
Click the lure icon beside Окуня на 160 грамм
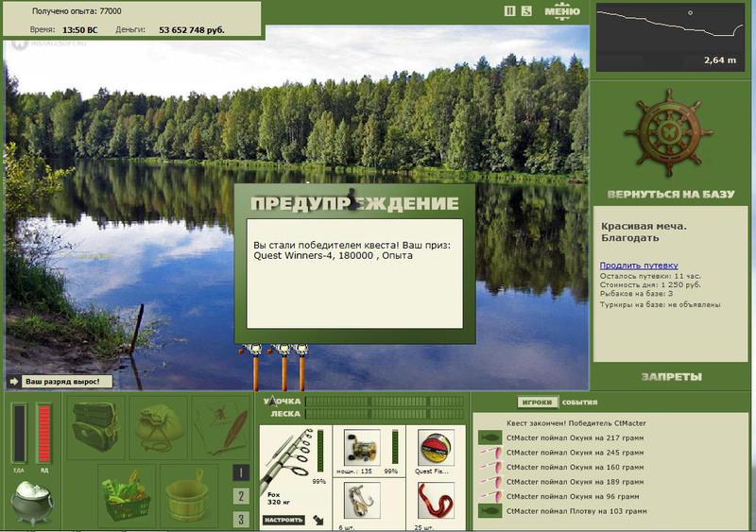(x=490, y=468)
